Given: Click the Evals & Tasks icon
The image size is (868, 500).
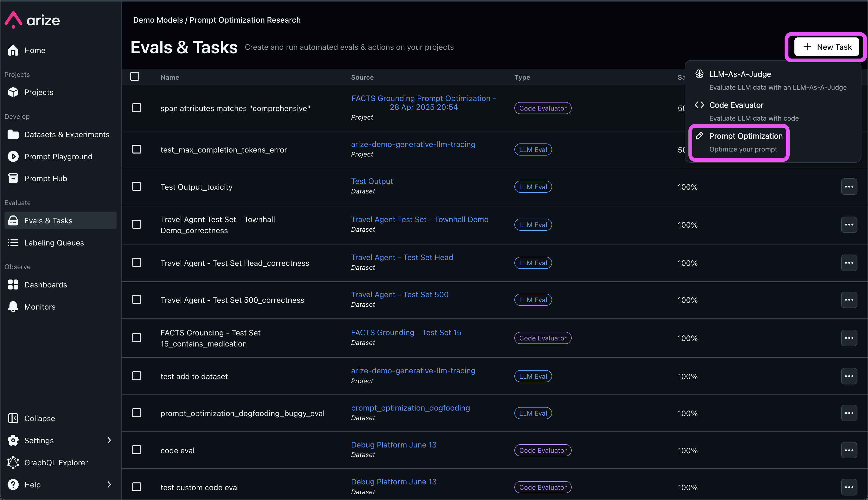Looking at the screenshot, I should point(13,220).
